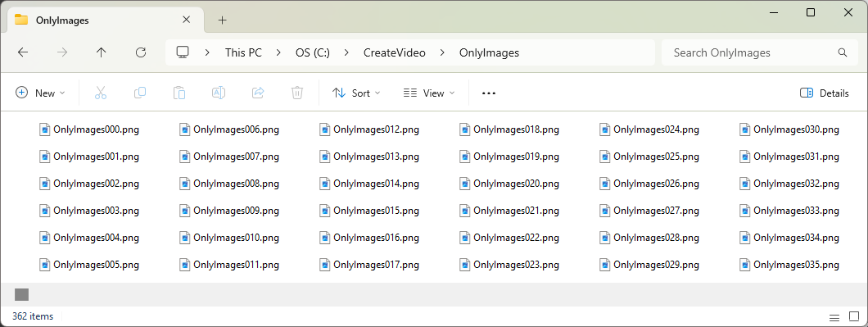Click the Cut scissors icon
Image resolution: width=868 pixels, height=327 pixels.
point(100,93)
